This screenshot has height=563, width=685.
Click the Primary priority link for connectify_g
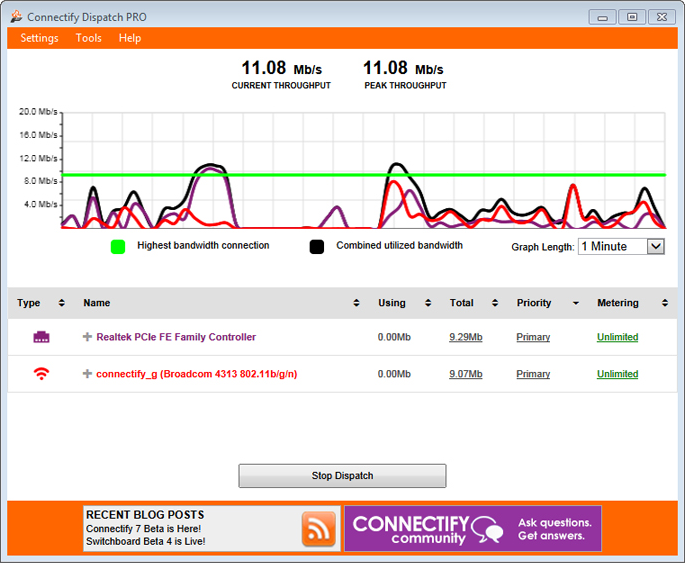pyautogui.click(x=533, y=374)
